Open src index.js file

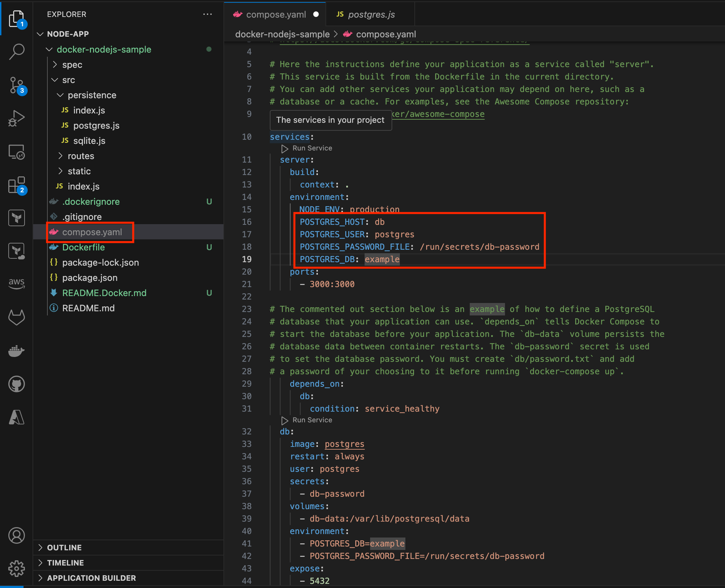(83, 186)
